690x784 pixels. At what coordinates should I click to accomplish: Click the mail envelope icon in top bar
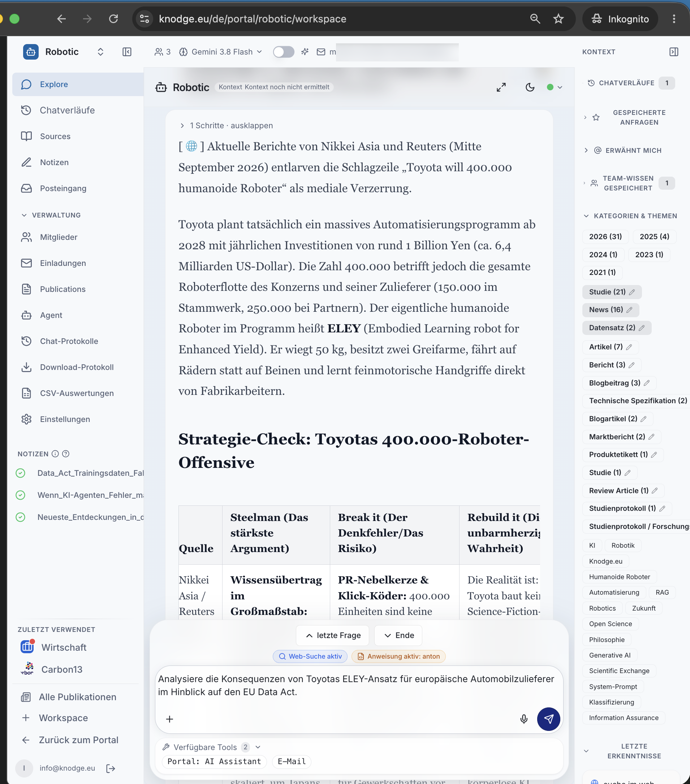321,52
